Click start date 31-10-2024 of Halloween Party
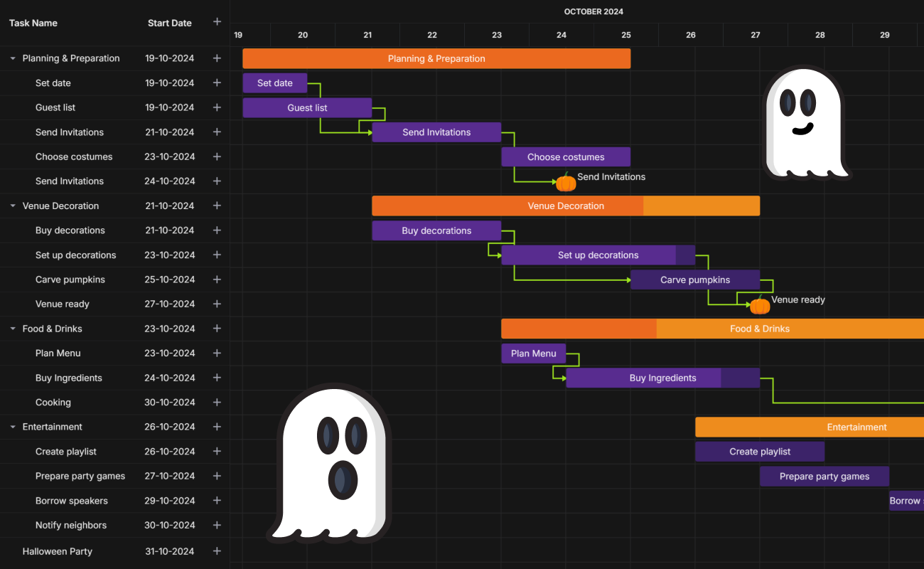Viewport: 924px width, 569px height. [169, 551]
